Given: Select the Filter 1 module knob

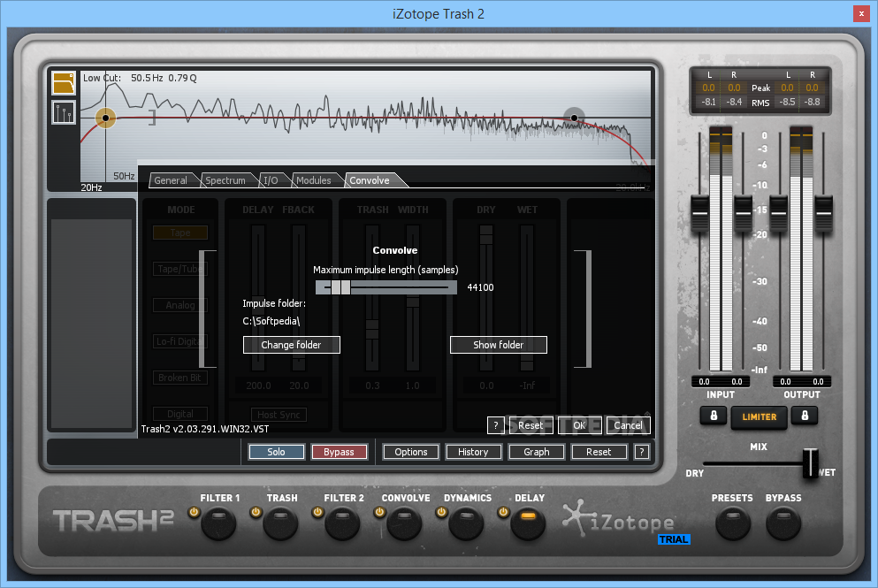Looking at the screenshot, I should tap(218, 523).
